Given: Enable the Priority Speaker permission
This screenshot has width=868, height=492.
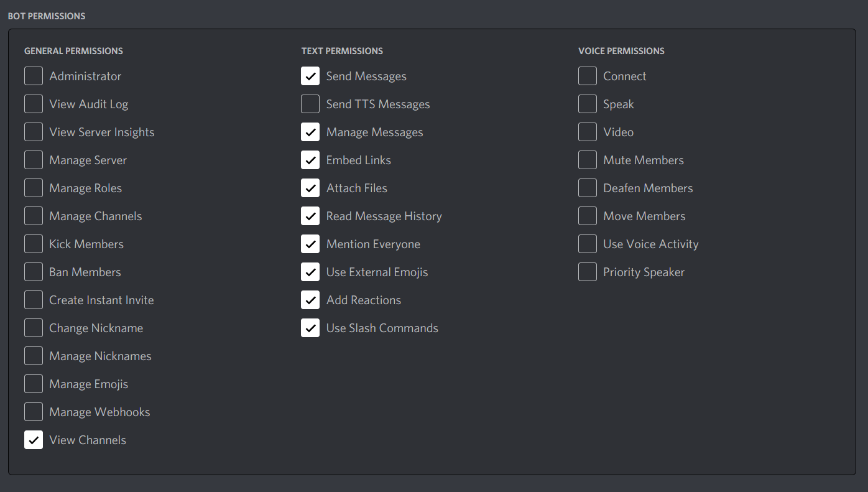Looking at the screenshot, I should [x=588, y=272].
